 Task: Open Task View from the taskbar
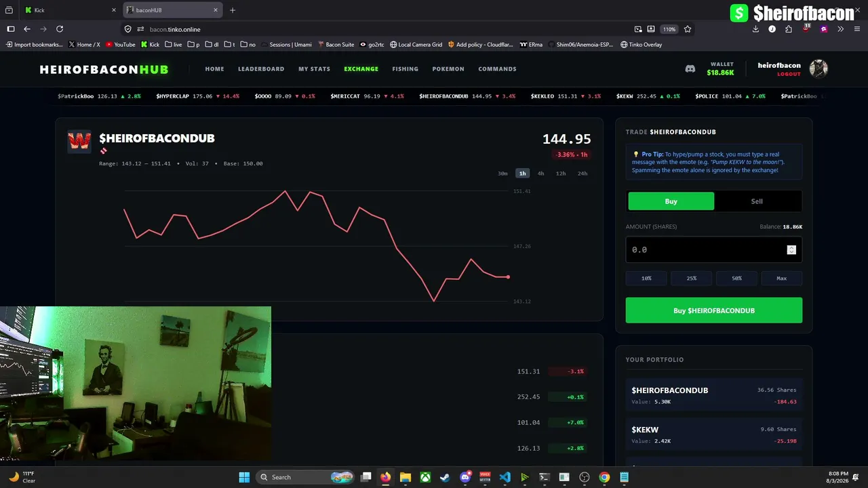pos(366,477)
